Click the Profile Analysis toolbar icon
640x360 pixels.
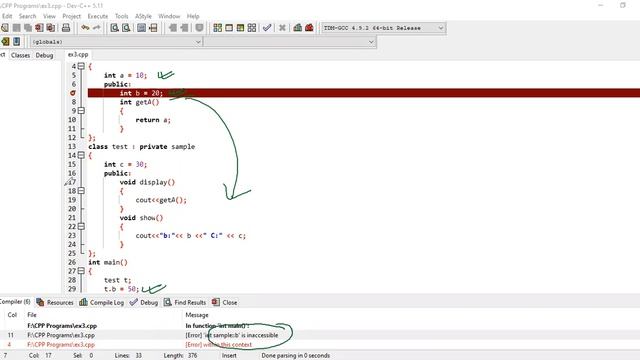(x=298, y=28)
